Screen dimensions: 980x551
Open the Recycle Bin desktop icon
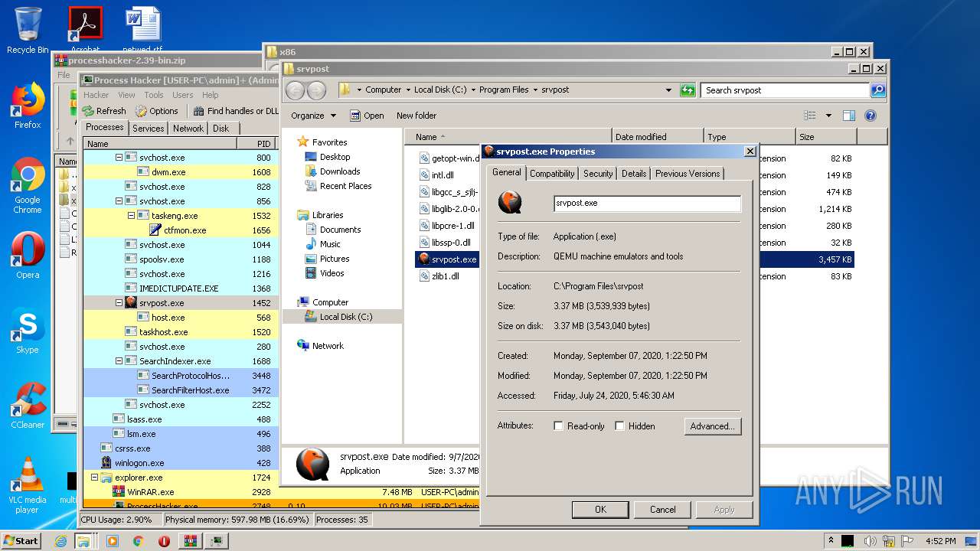pos(28,31)
